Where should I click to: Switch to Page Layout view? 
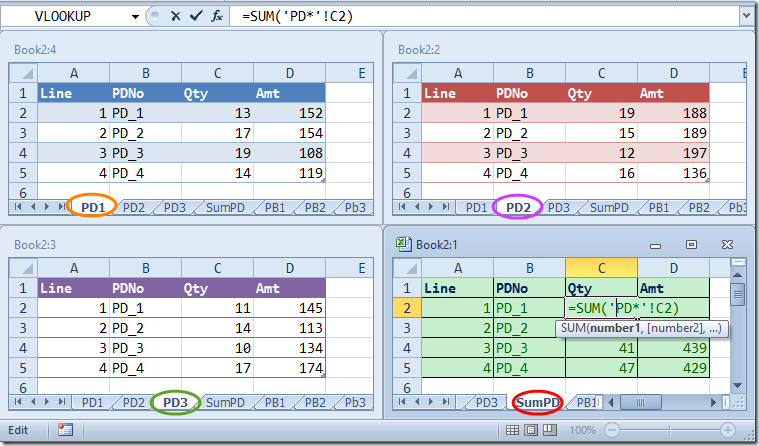(x=530, y=430)
